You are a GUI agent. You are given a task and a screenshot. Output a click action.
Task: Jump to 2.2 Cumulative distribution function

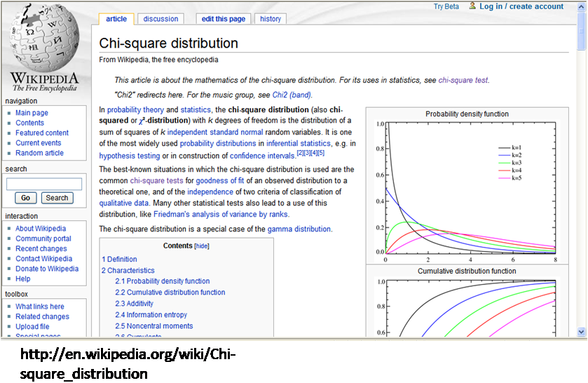[x=170, y=292]
